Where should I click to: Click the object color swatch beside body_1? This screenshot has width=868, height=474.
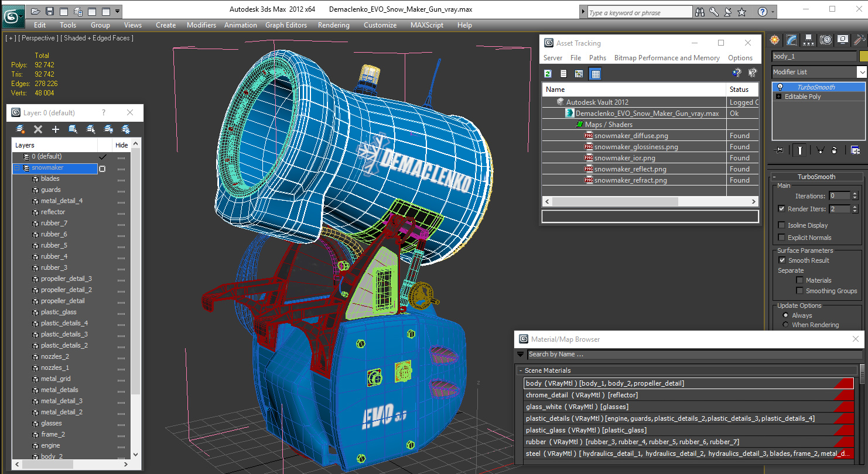pos(863,56)
